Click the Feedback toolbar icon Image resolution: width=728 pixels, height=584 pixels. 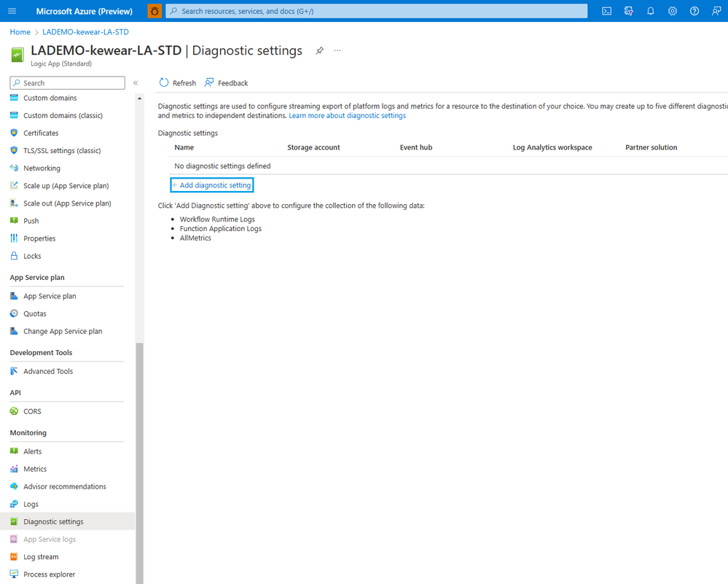point(209,82)
